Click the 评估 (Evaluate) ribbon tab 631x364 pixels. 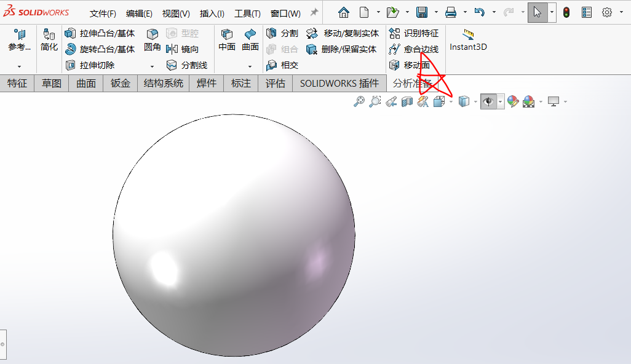(x=275, y=83)
